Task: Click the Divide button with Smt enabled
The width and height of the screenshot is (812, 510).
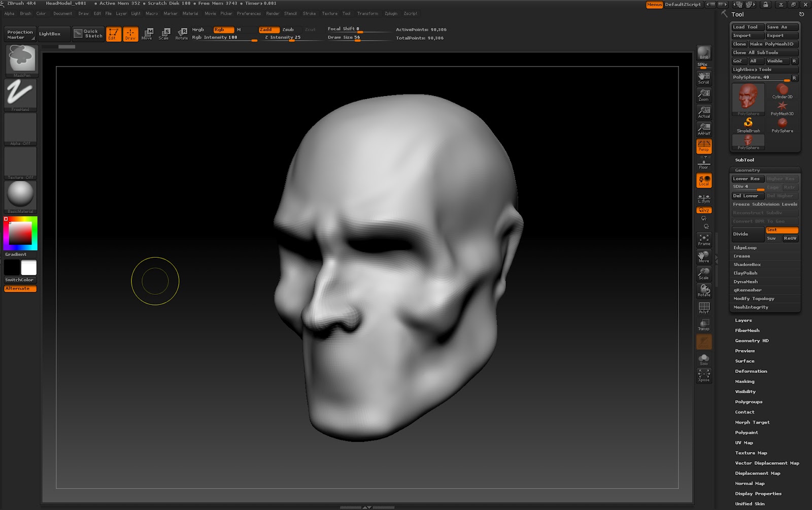Action: click(741, 234)
